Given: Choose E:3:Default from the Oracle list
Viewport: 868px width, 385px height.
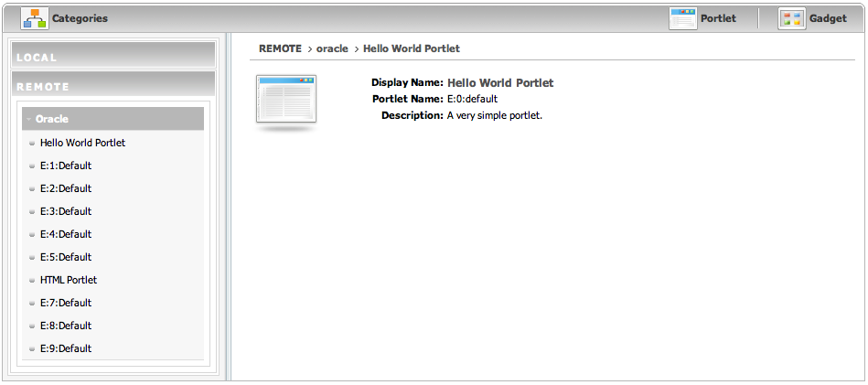Looking at the screenshot, I should [66, 211].
